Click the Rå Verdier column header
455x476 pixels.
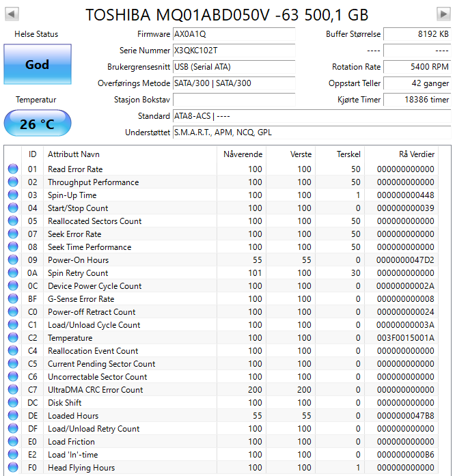coord(416,154)
